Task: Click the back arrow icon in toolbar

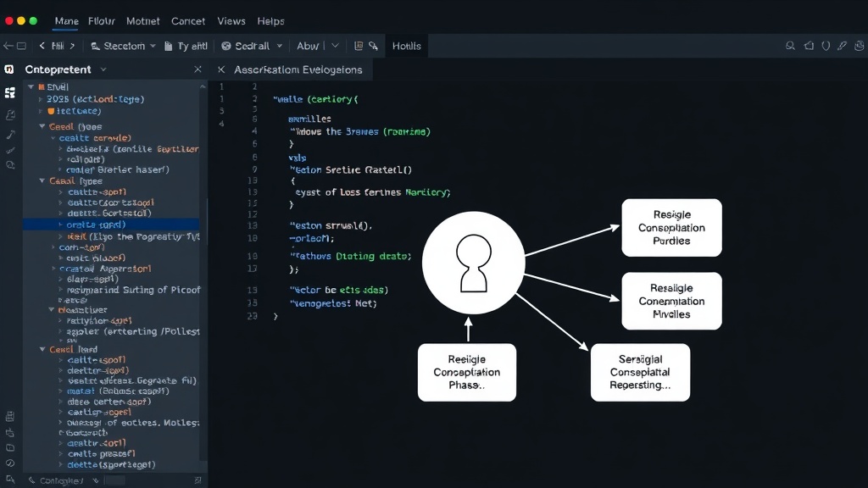Action: pos(8,46)
